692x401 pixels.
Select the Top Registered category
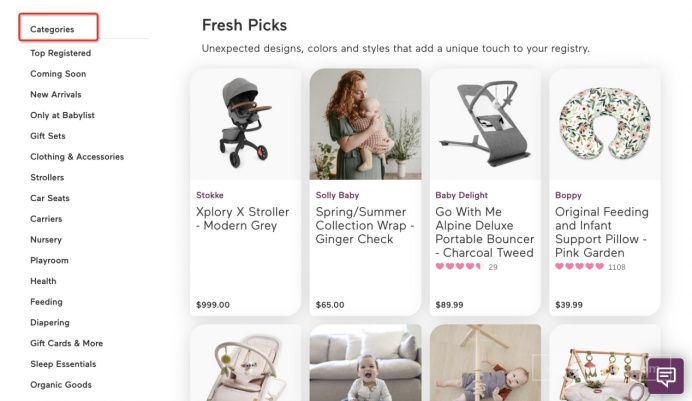pyautogui.click(x=60, y=53)
